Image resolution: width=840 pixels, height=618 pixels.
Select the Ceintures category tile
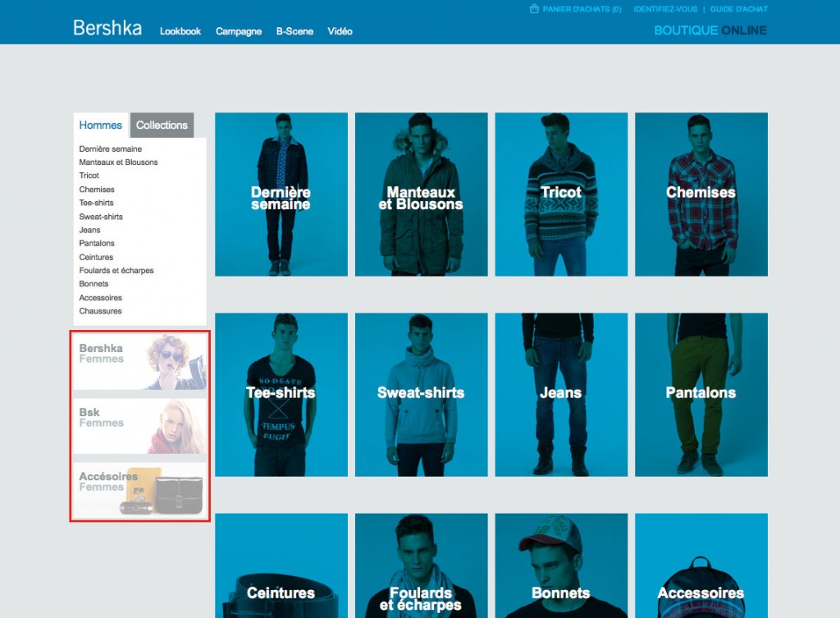[281, 565]
